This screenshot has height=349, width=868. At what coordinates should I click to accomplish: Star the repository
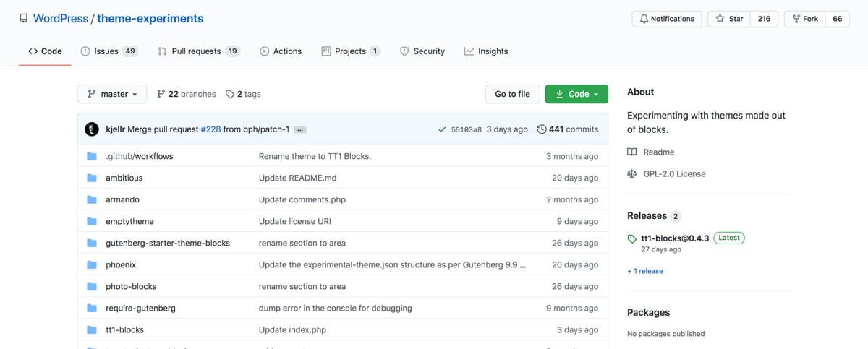[729, 19]
